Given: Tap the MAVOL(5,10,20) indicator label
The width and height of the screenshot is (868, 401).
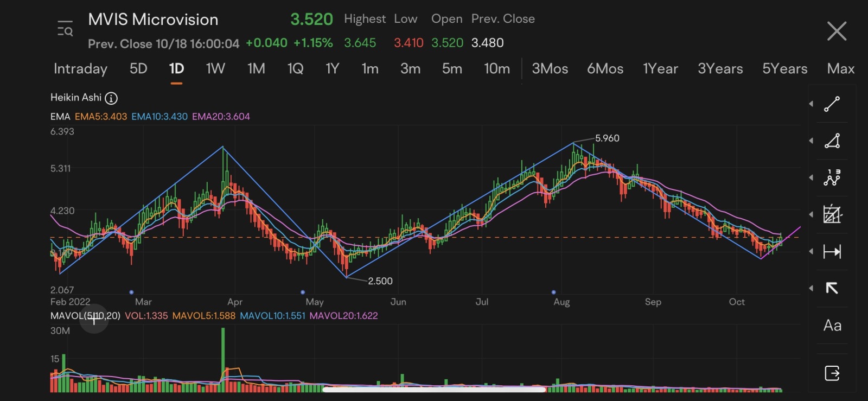Looking at the screenshot, I should (85, 316).
